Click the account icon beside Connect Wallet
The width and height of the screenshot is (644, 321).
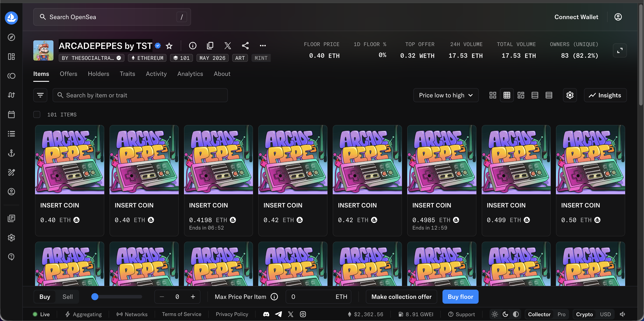(618, 17)
